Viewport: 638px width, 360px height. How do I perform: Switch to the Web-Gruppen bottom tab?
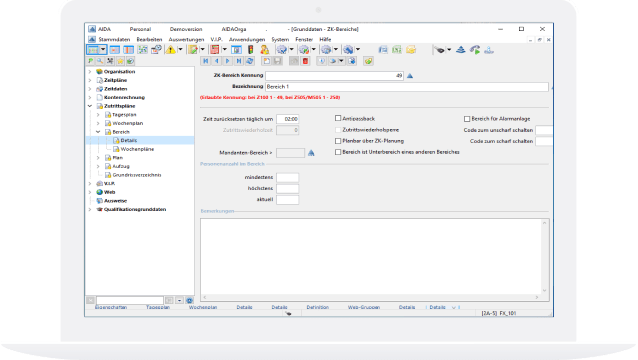(364, 307)
